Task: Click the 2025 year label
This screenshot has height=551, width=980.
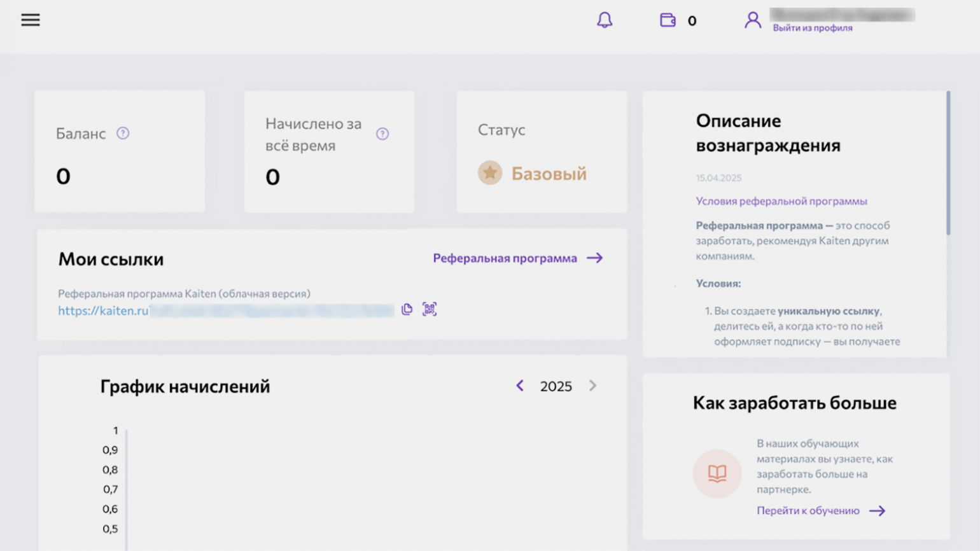Action: [556, 386]
